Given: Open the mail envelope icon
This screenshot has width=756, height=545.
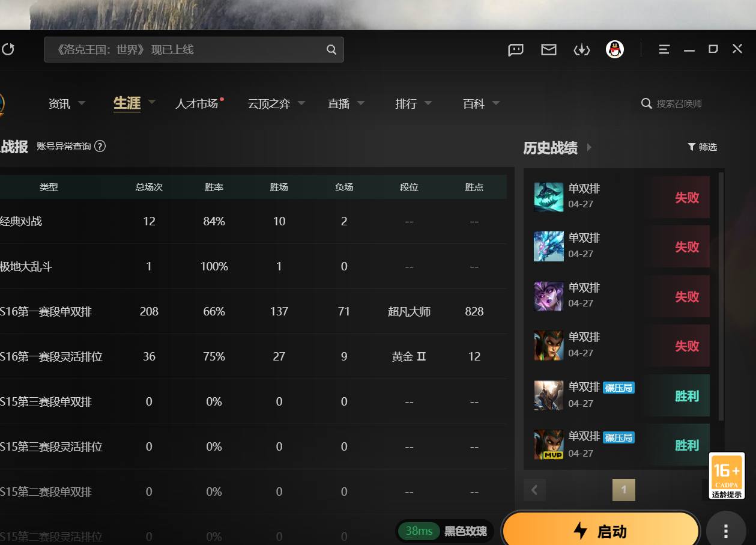Looking at the screenshot, I should [549, 50].
